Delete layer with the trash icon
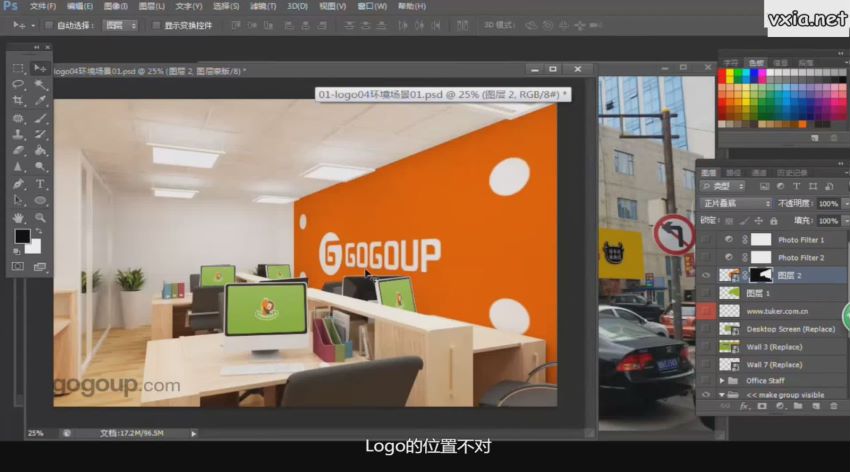Screen dimensions: 850x472 tap(834, 406)
